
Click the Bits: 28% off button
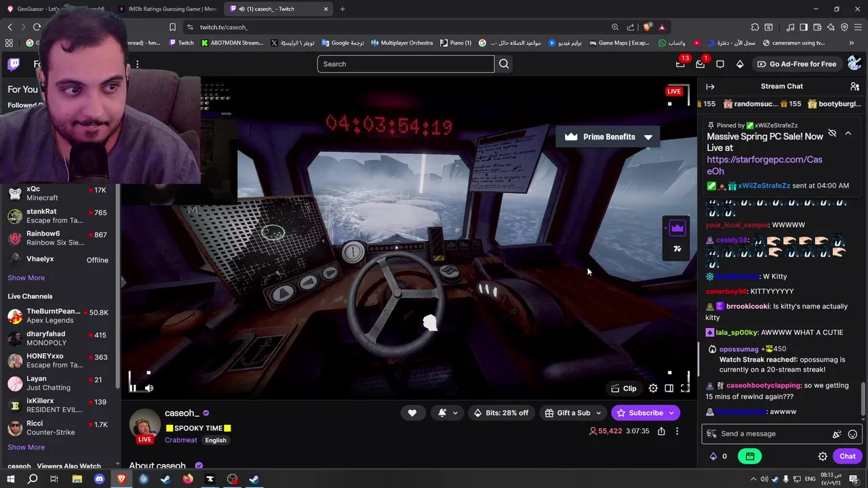(x=501, y=413)
